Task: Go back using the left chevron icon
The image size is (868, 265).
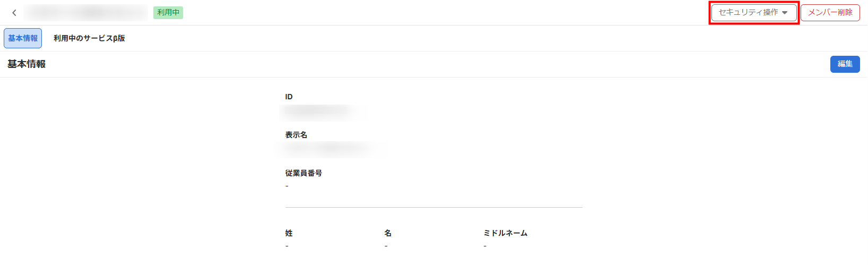Action: 14,13
